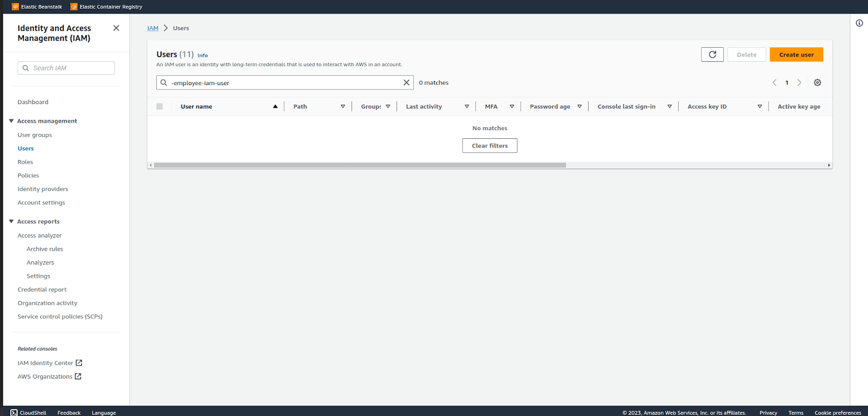Open the Feedback link

pos(69,413)
